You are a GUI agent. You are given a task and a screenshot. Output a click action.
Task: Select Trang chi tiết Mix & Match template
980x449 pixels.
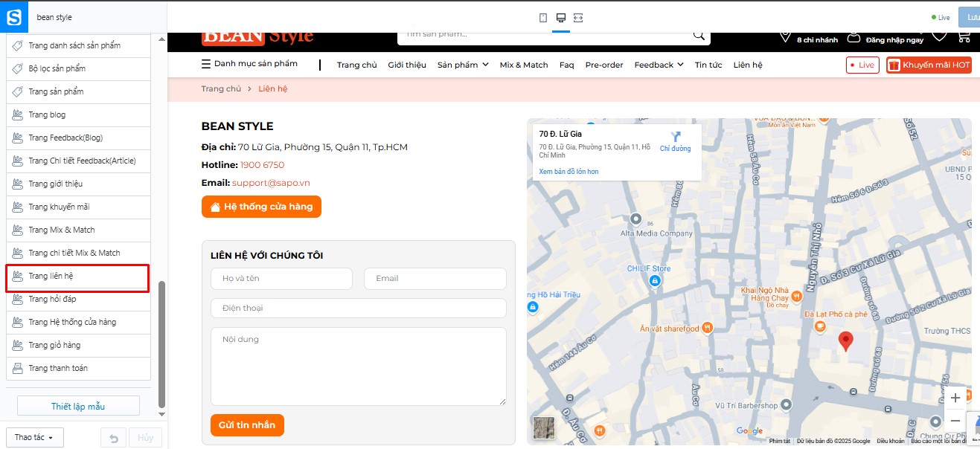click(x=78, y=253)
